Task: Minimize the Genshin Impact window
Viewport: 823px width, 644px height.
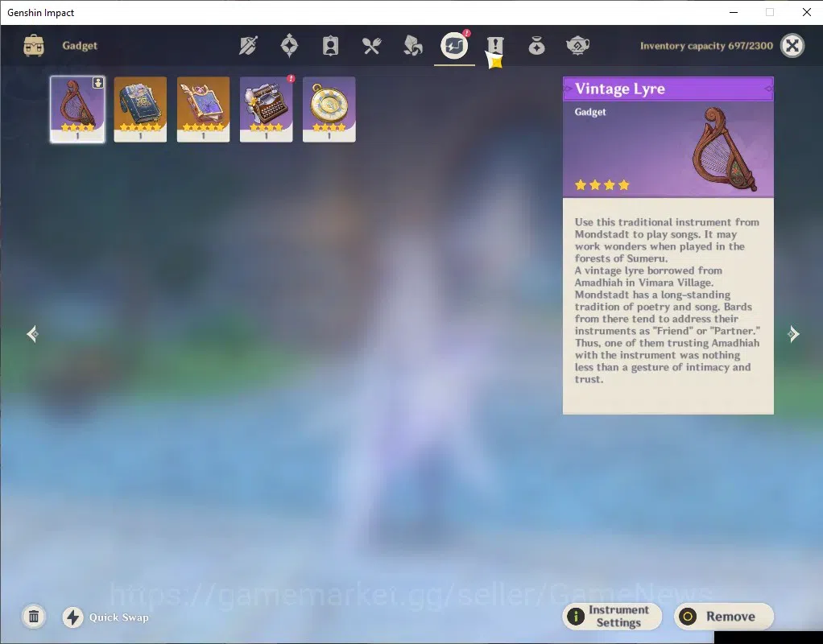Action: tap(734, 12)
